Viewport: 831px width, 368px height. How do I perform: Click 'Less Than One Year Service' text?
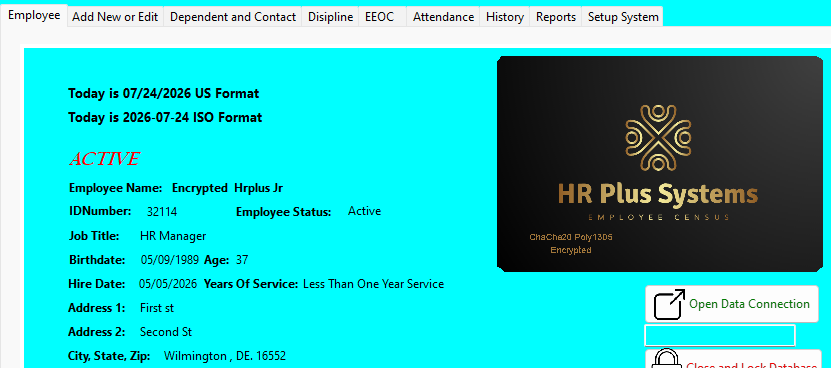coord(373,284)
